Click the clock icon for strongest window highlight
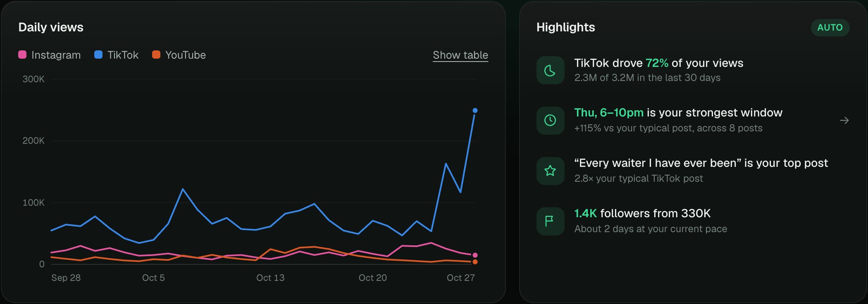Image resolution: width=868 pixels, height=304 pixels. coord(550,120)
